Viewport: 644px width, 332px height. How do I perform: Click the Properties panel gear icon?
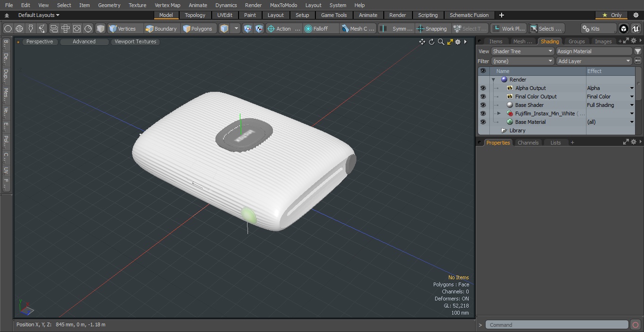(x=634, y=142)
